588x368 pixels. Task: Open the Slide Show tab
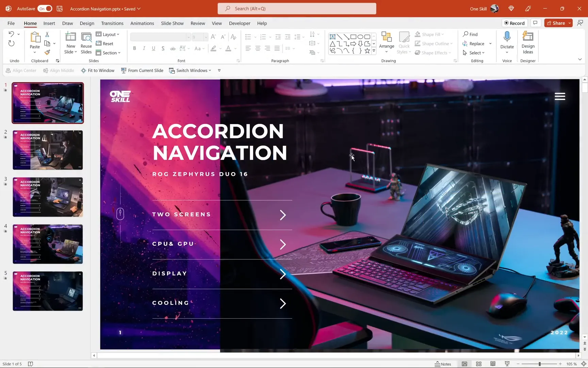pos(172,23)
